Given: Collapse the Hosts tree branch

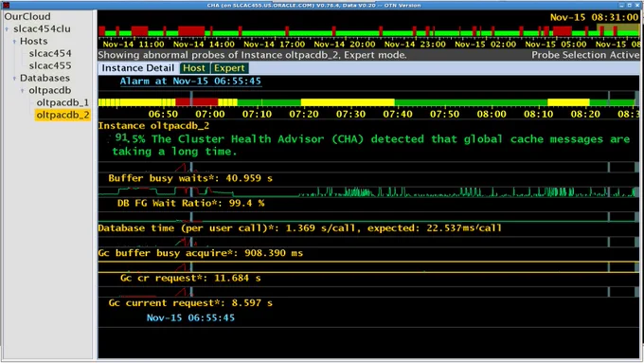Looking at the screenshot, I should pyautogui.click(x=14, y=42).
